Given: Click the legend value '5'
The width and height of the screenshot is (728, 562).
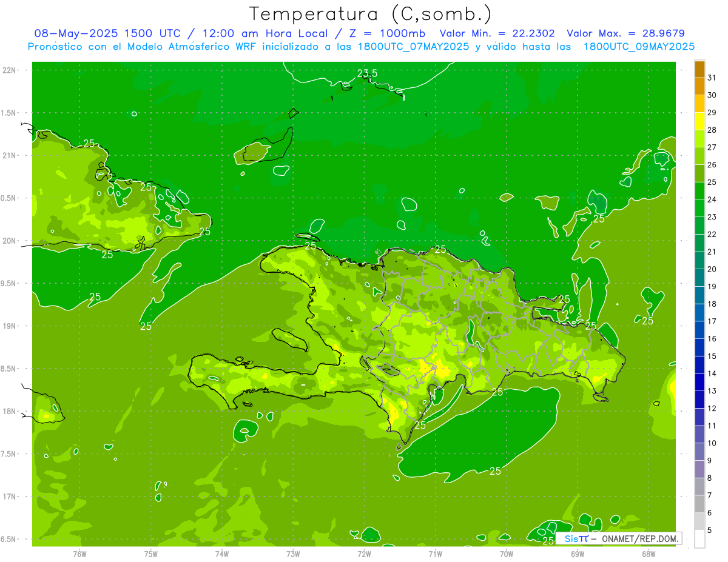Looking at the screenshot, I should tap(709, 530).
